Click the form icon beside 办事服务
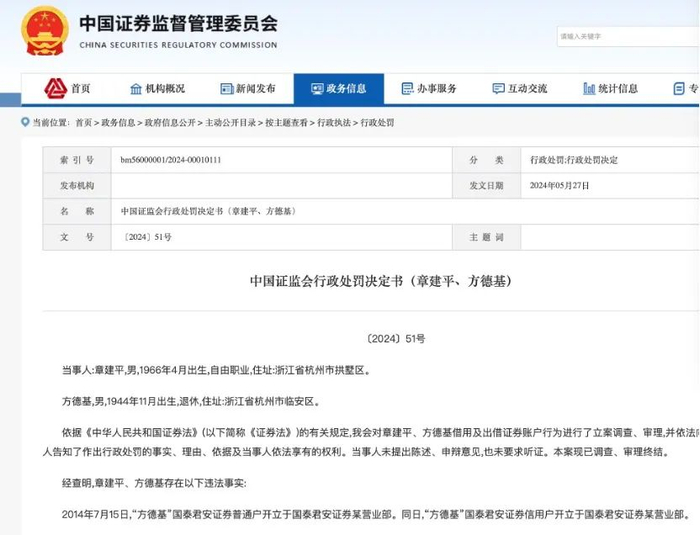 (407, 89)
